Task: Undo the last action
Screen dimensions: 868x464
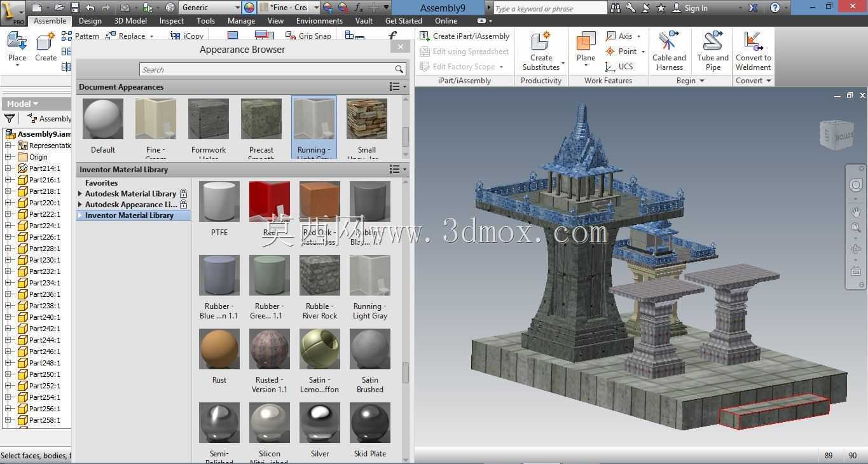Action: (90, 8)
